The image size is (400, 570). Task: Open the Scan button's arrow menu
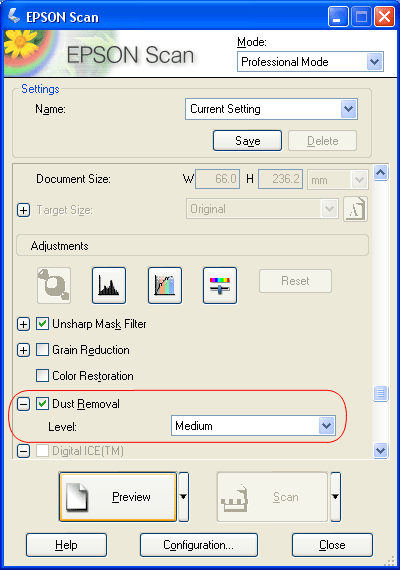335,497
